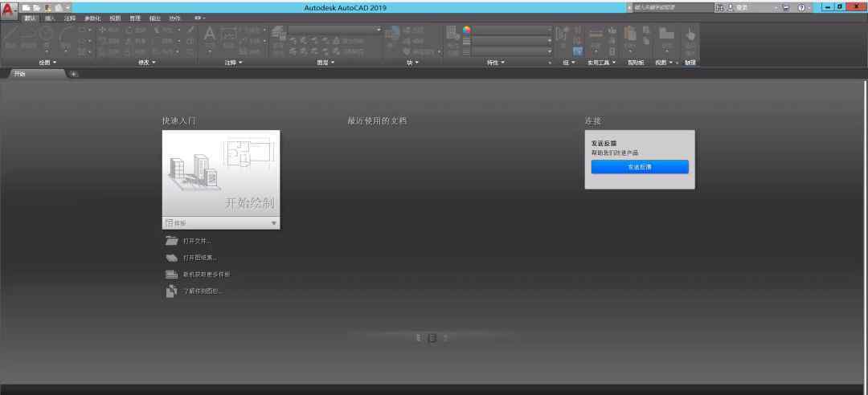Image resolution: width=868 pixels, height=395 pixels.
Task: Open the quick access toolbar customize dropdown
Action: pyautogui.click(x=68, y=8)
